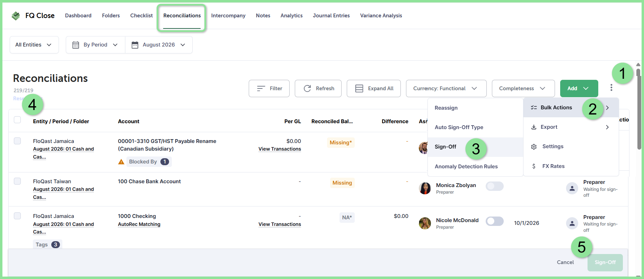Image resolution: width=644 pixels, height=279 pixels.
Task: Click Cancel in the bottom bar
Action: (x=565, y=262)
